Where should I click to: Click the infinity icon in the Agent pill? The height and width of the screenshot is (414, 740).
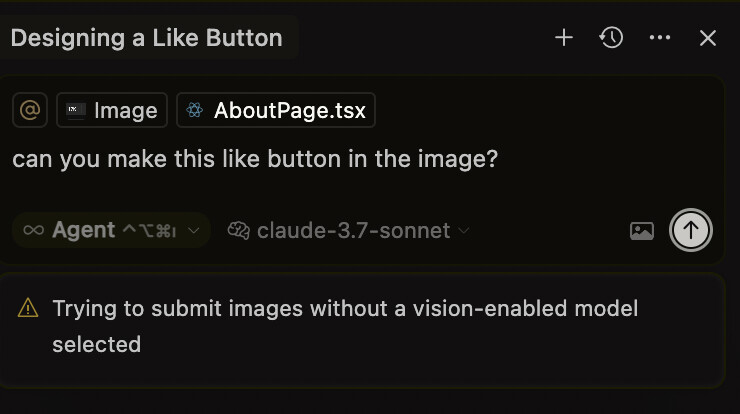click(x=34, y=230)
